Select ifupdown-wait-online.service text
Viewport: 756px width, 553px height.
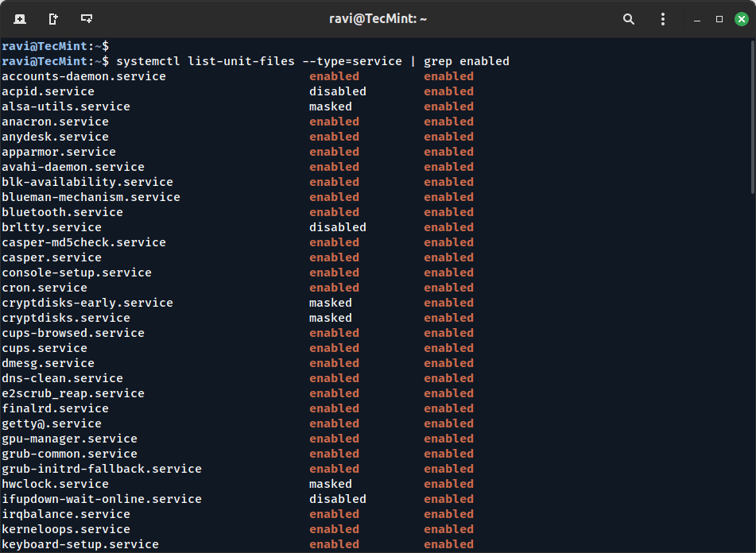(x=102, y=499)
